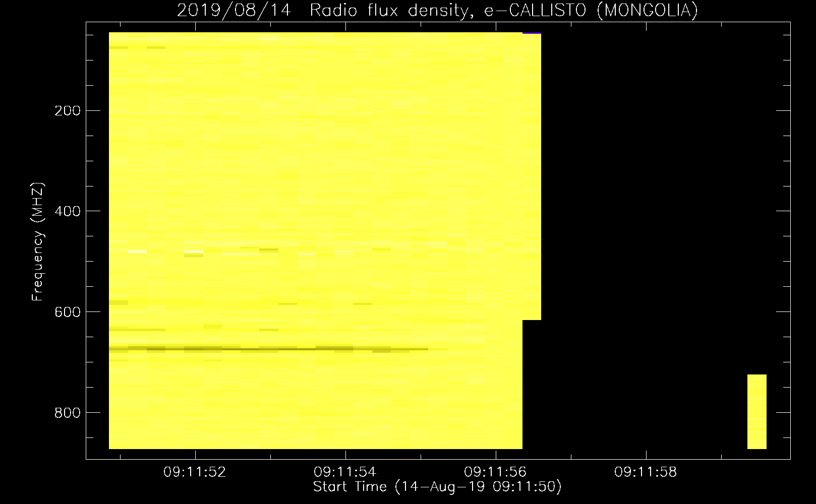
Task: Click the plot title "Radio flux density, e-CALLISTO (MONGOLIA)"
Action: pos(503,10)
